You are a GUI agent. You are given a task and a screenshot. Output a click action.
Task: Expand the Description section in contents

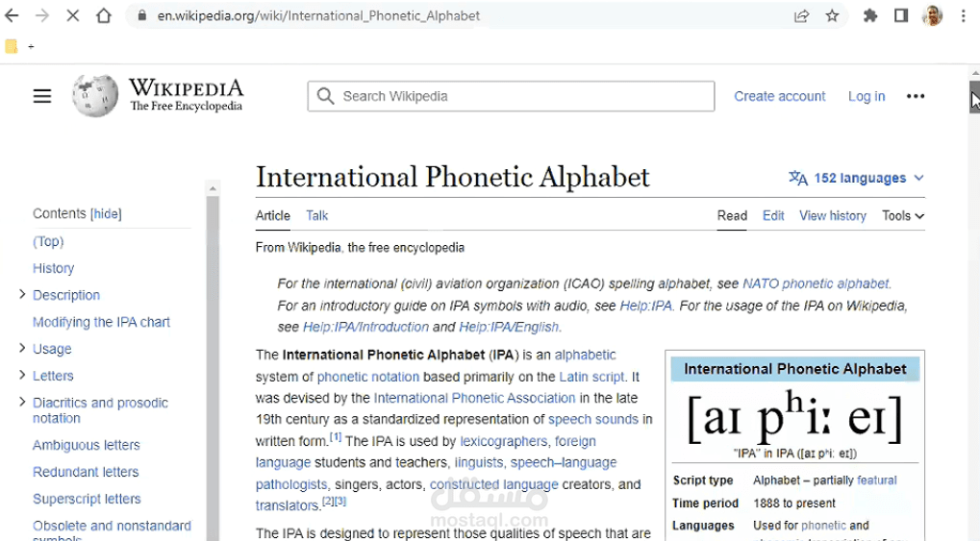click(22, 294)
